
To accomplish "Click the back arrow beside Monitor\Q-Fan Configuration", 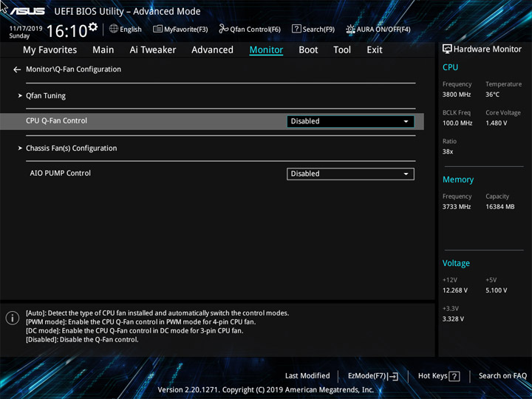I will click(17, 69).
